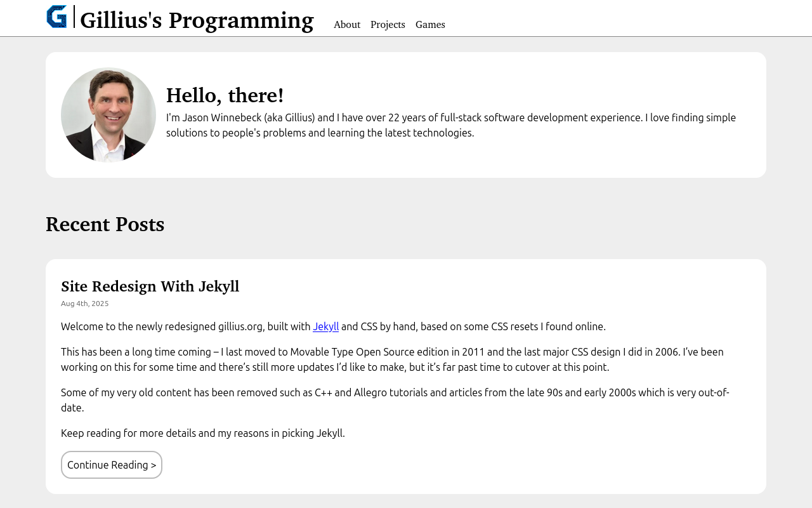Select Games in the top navigation
Viewport: 812px width, 508px height.
pyautogui.click(x=430, y=25)
